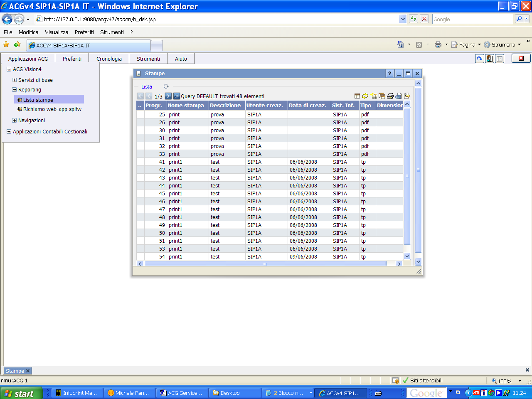Click the IE Print icon
The height and width of the screenshot is (399, 532).
click(438, 44)
